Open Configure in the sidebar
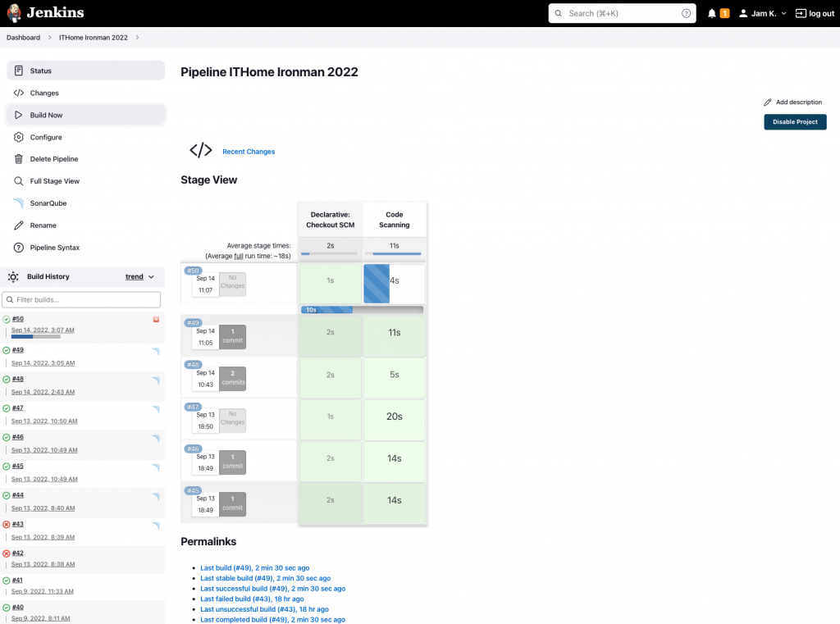This screenshot has height=624, width=840. tap(85, 137)
